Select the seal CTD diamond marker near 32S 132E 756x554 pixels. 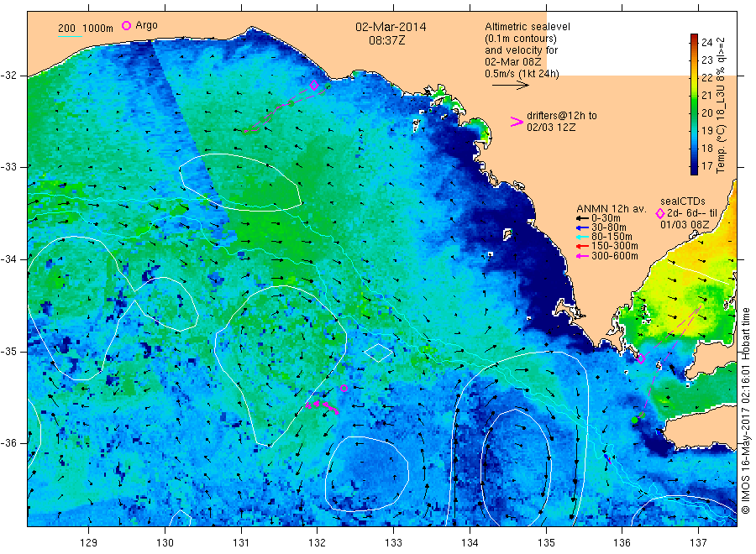tap(314, 86)
